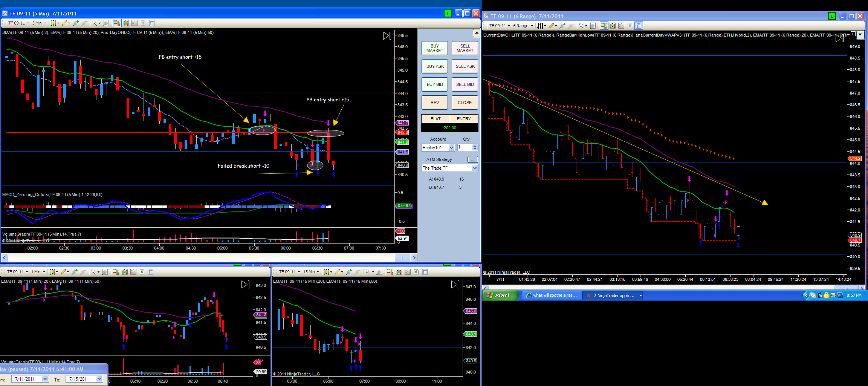868x386 pixels.
Task: Open Data Series icon in 5 Min chart toolbar
Action: point(126,23)
